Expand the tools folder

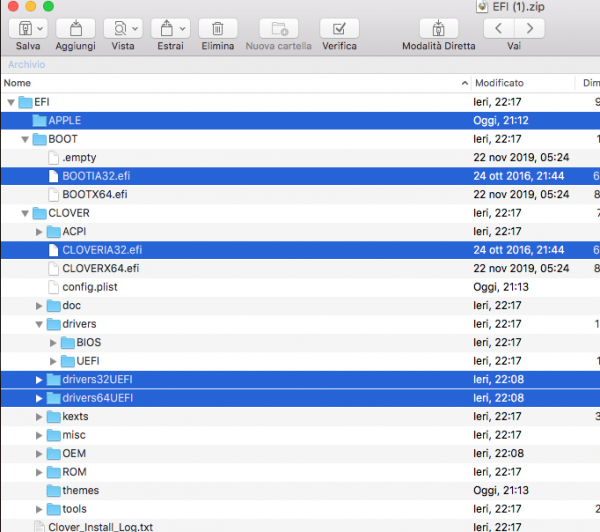(39, 509)
